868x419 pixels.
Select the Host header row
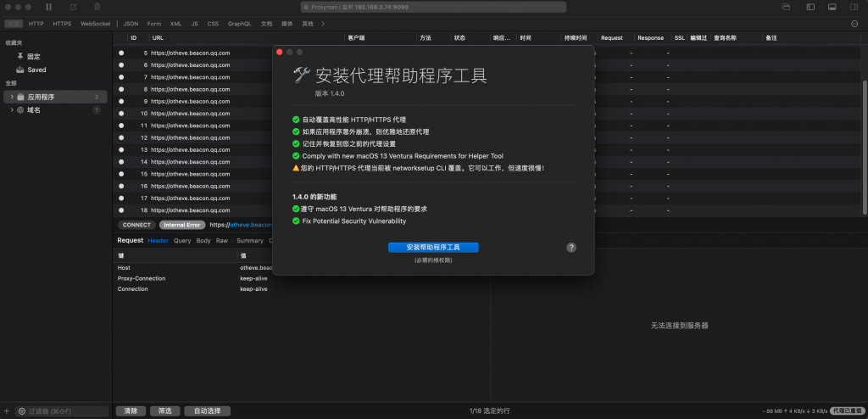point(194,268)
